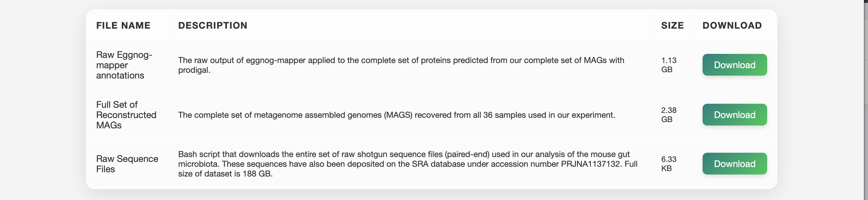Download the Raw Sequence Files bash script
This screenshot has height=200, width=868.
pos(734,164)
